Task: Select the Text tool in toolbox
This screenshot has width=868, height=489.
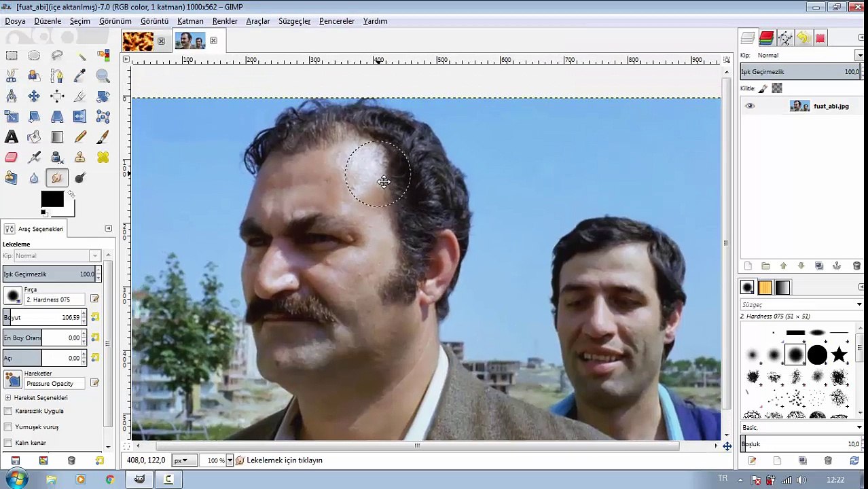Action: coord(12,137)
